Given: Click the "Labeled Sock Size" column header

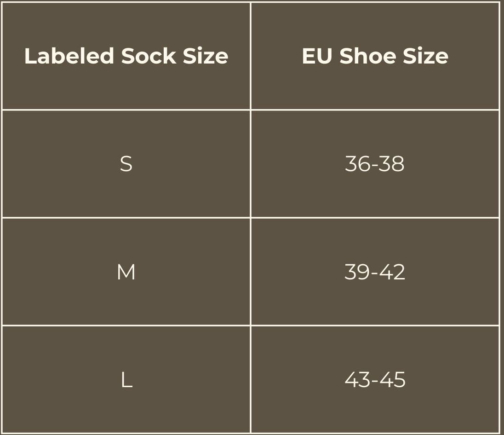Looking at the screenshot, I should click(126, 56).
